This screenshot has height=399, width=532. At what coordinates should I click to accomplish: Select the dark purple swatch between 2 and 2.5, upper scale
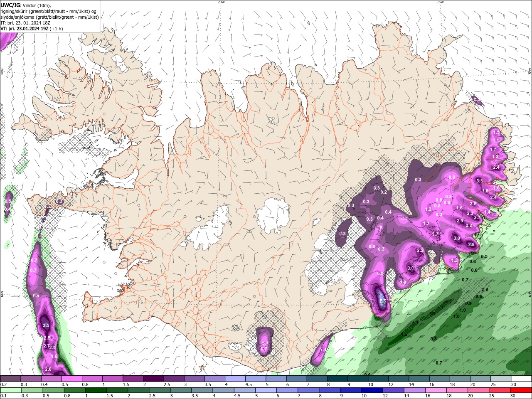[153, 379]
